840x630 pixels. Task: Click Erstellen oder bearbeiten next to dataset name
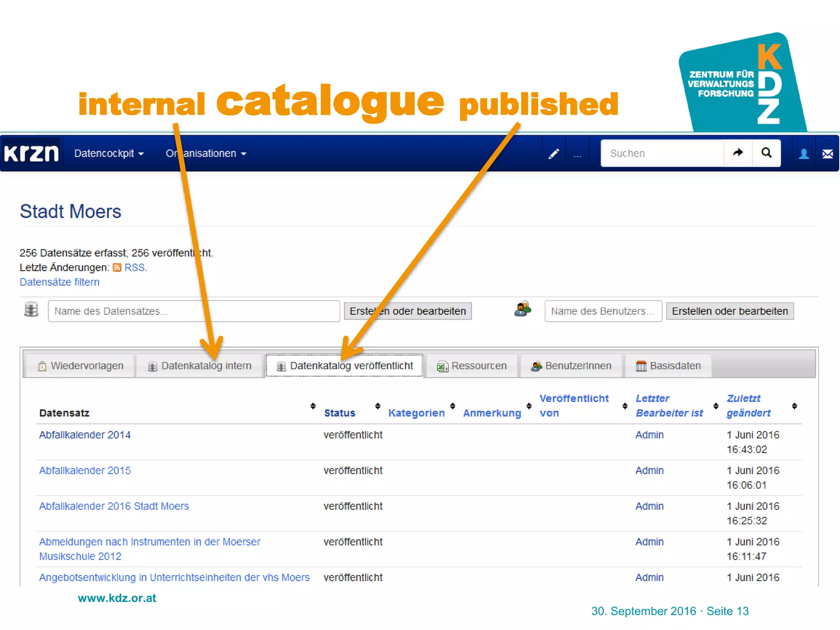click(407, 311)
